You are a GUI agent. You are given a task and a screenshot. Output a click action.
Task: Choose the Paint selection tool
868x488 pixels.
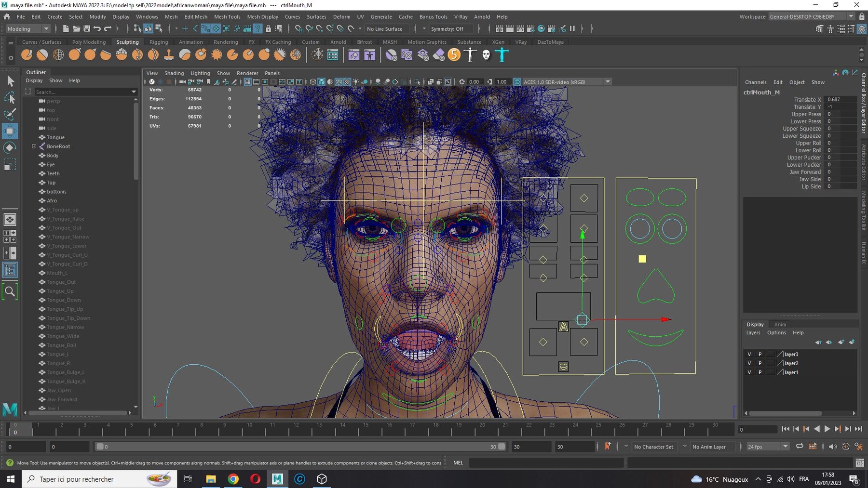pyautogui.click(x=10, y=114)
